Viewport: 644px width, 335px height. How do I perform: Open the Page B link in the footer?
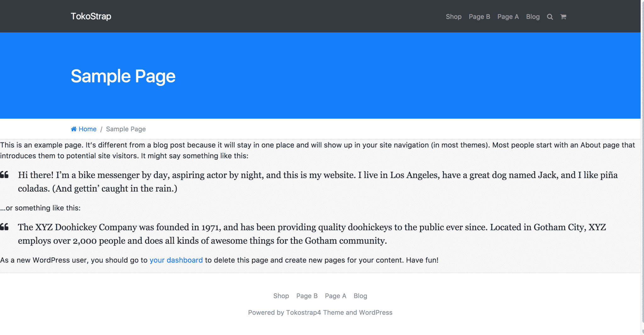307,296
